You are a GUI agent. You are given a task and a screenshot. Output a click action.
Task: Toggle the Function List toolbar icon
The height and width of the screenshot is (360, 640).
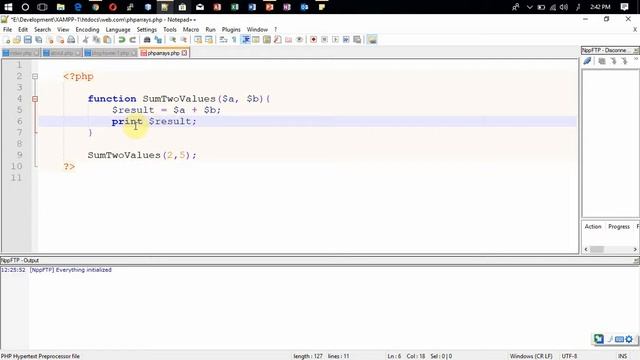click(x=278, y=40)
